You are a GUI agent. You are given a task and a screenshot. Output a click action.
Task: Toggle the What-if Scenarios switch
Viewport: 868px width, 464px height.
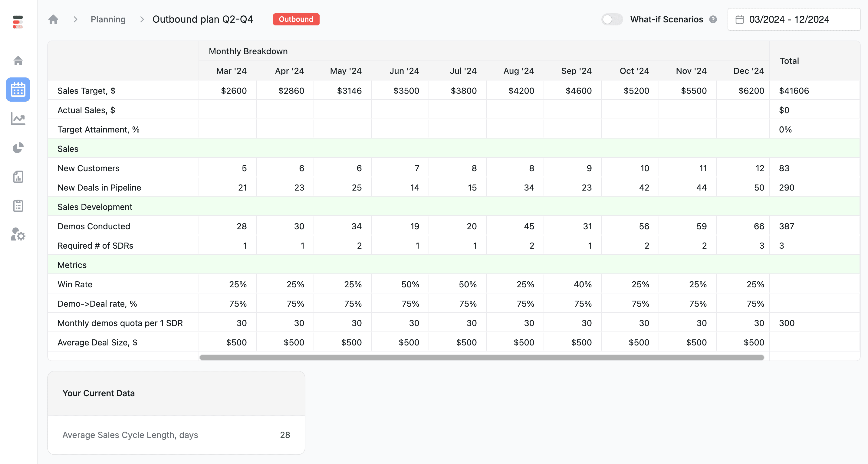coord(612,19)
